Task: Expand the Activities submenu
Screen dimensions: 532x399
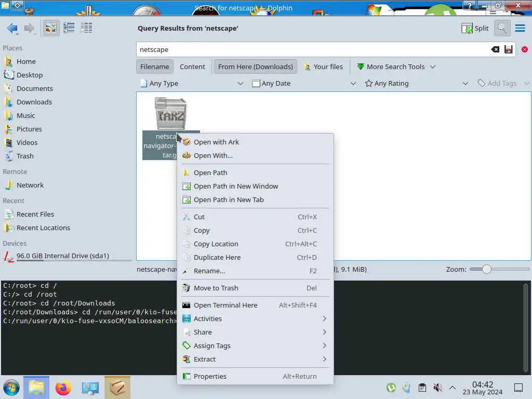Action: point(255,318)
